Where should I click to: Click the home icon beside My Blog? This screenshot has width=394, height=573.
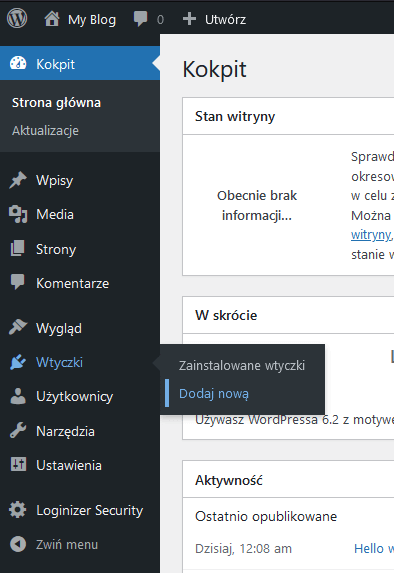click(52, 19)
